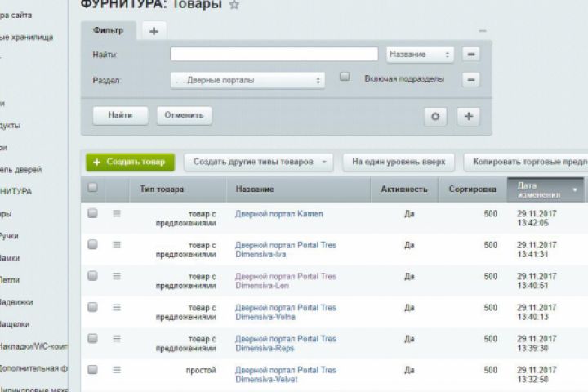Enable Включая подразделы checkbox
588x392 pixels.
pyautogui.click(x=345, y=77)
